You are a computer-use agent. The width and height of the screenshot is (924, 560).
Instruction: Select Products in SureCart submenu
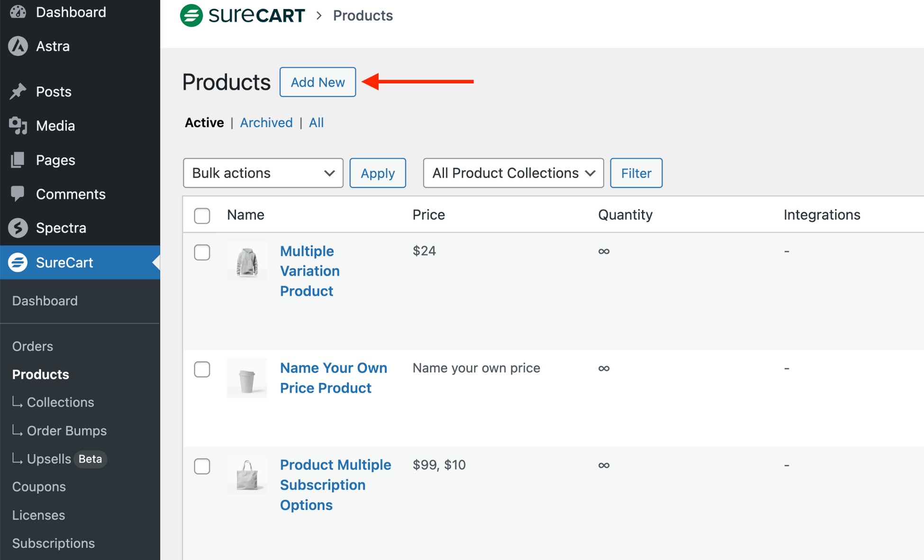41,374
